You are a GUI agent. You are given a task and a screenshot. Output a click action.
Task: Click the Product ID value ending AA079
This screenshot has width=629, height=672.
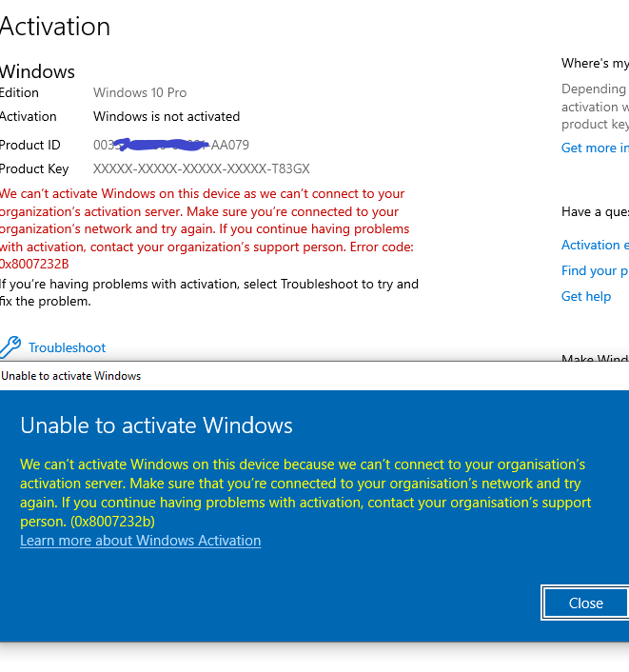[171, 145]
